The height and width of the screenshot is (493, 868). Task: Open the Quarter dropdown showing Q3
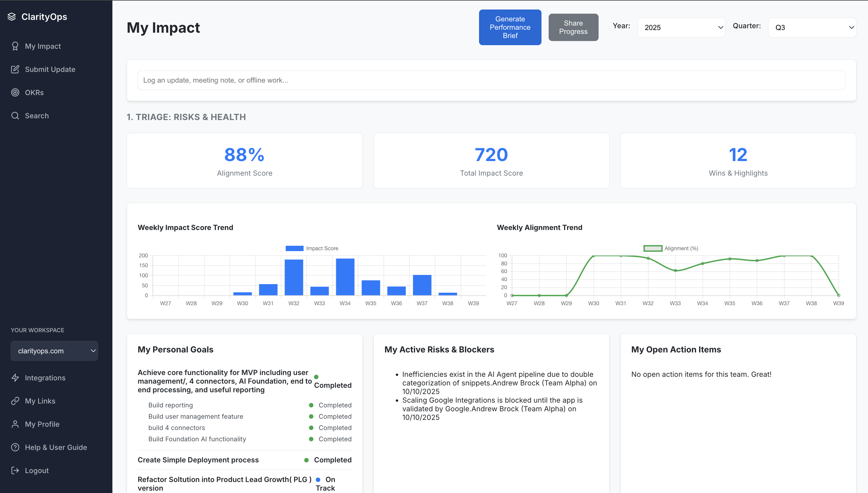click(812, 27)
